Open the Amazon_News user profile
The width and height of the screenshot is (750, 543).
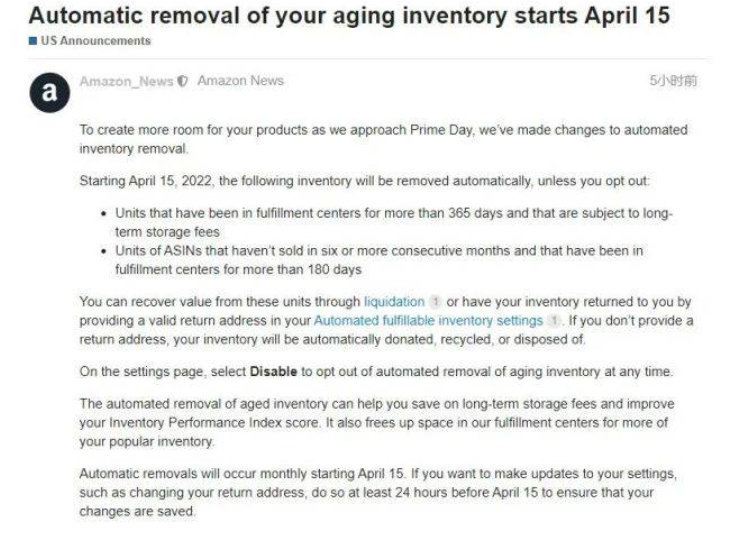126,81
